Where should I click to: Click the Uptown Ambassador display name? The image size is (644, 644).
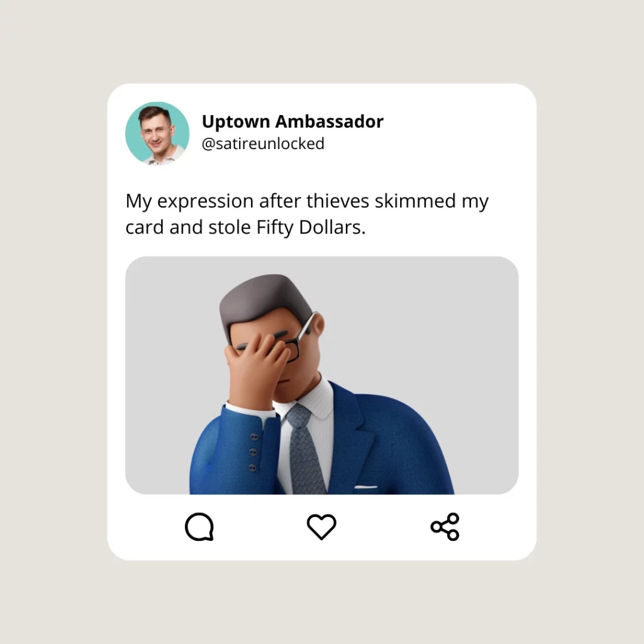pos(292,121)
